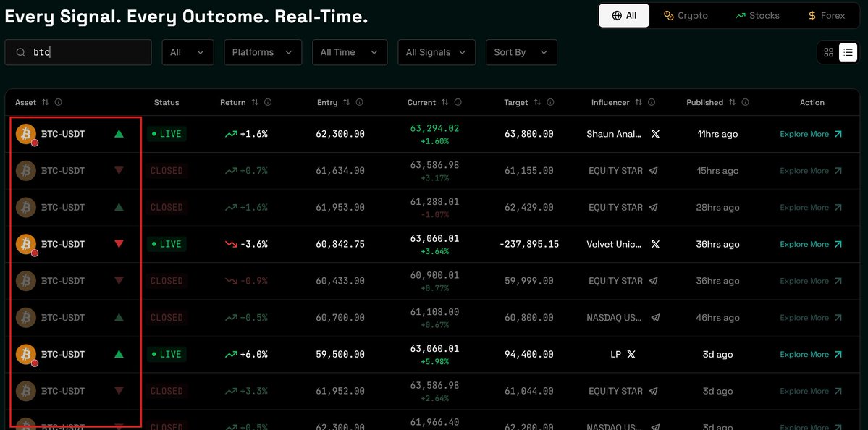Click the search magnifier icon
868x430 pixels.
(20, 53)
